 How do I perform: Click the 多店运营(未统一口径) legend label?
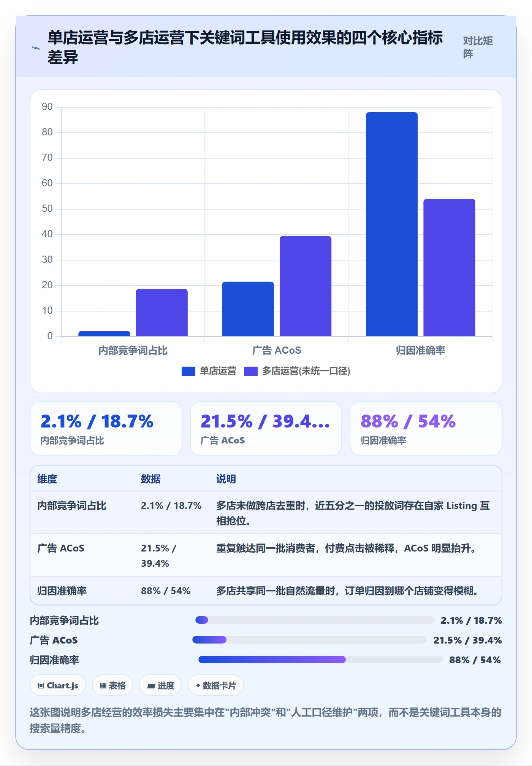pyautogui.click(x=306, y=371)
